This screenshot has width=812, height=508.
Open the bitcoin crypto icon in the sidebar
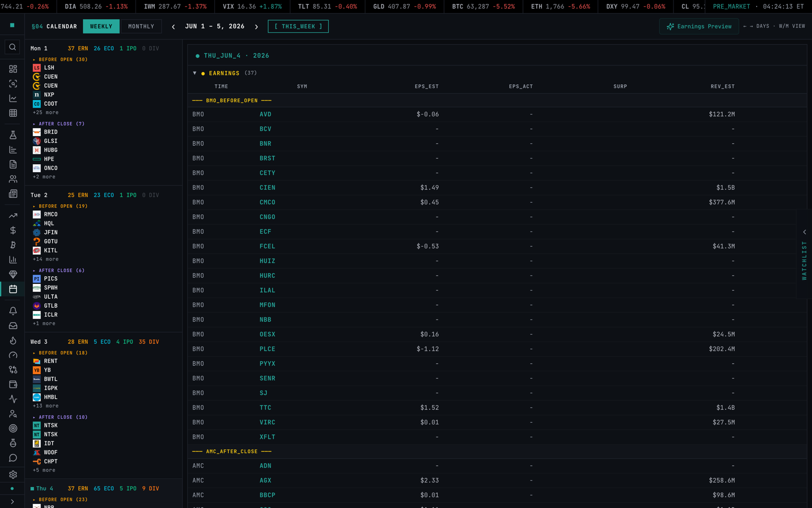point(13,245)
